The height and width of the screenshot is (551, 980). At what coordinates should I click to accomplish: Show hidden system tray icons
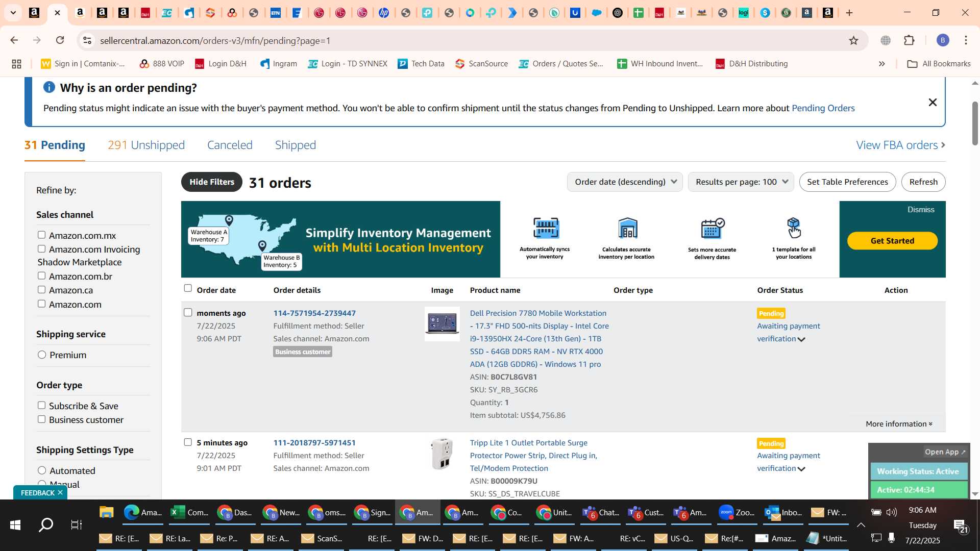tap(861, 525)
